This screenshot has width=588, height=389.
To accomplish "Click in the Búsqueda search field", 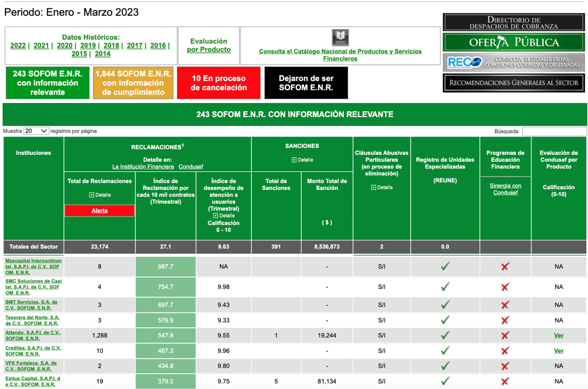I will [x=554, y=131].
